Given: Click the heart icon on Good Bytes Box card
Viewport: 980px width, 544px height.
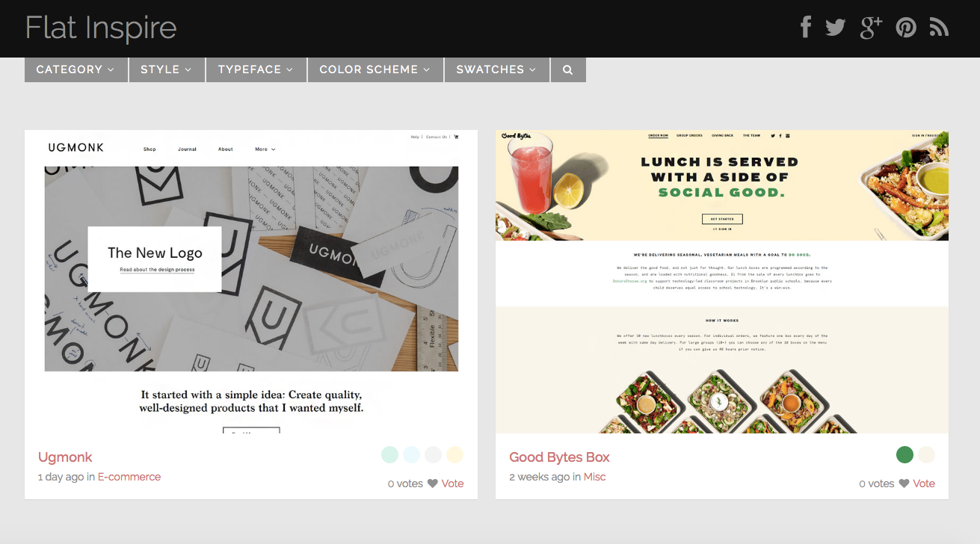Looking at the screenshot, I should tap(904, 483).
